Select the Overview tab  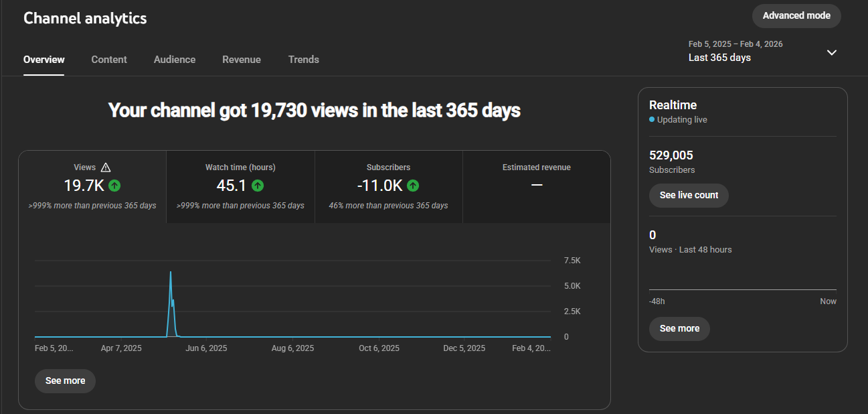[44, 60]
